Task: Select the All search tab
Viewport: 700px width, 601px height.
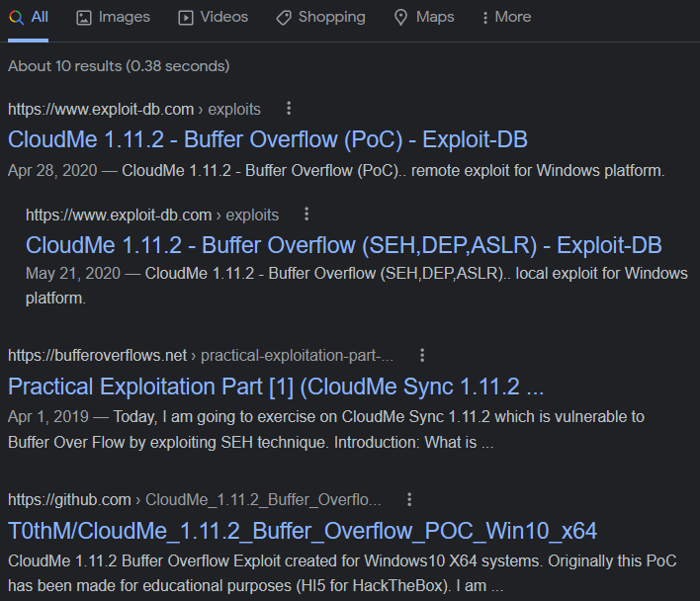Action: pyautogui.click(x=28, y=18)
